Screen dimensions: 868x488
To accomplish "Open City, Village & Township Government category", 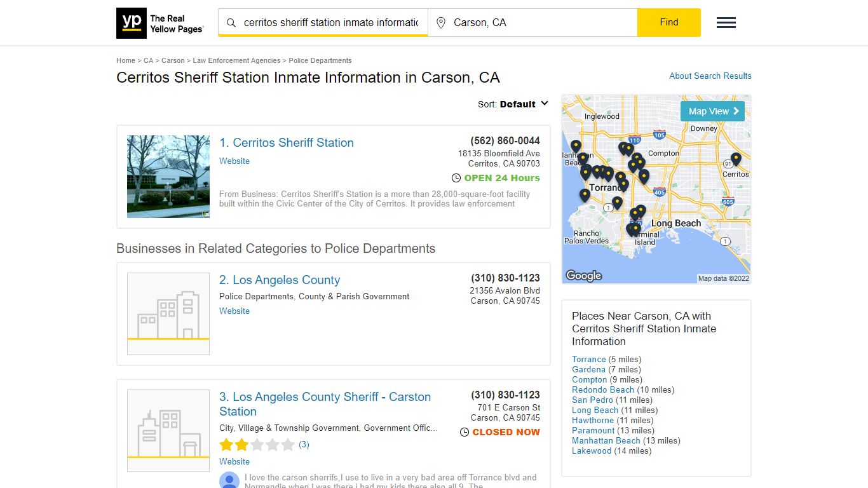I will point(290,428).
